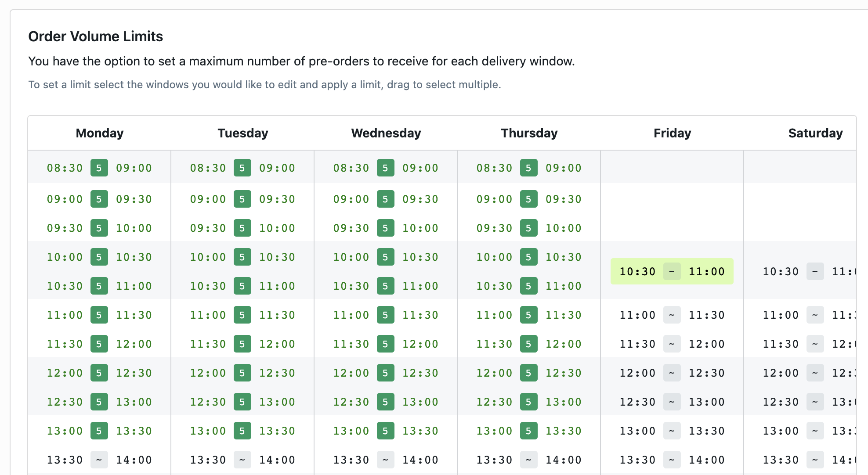Click the tilde badge on Saturday 11:30 window
The width and height of the screenshot is (868, 475).
point(815,344)
